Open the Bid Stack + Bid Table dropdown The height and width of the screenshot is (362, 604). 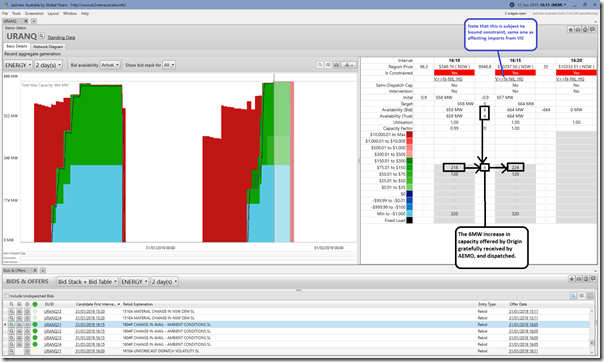coord(87,282)
